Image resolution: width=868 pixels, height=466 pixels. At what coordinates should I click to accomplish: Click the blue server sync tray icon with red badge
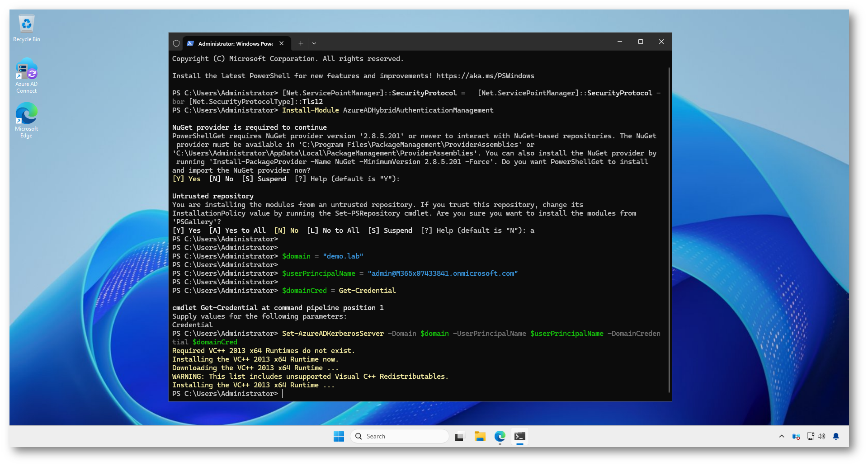click(796, 436)
